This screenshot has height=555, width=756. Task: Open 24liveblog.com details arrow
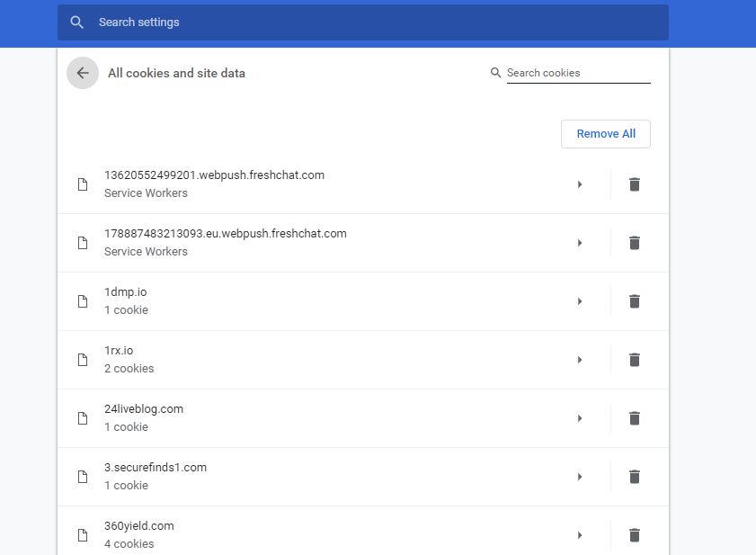pyautogui.click(x=580, y=418)
